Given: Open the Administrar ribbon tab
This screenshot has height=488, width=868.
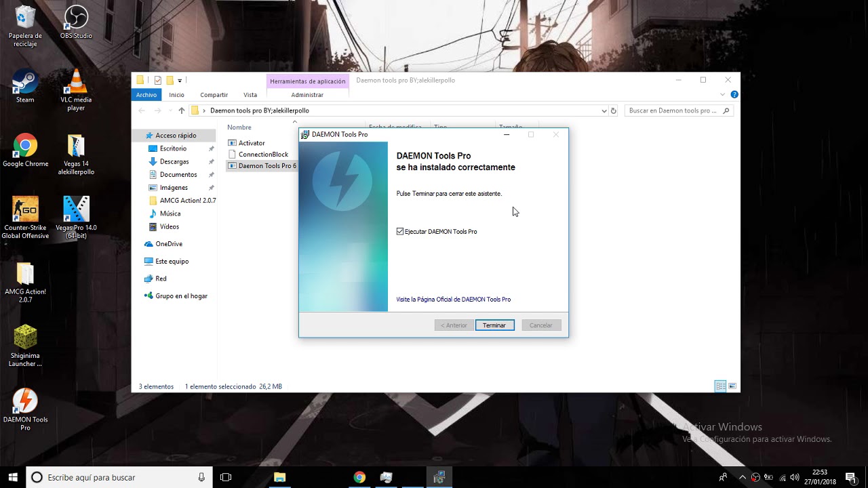Looking at the screenshot, I should point(307,95).
